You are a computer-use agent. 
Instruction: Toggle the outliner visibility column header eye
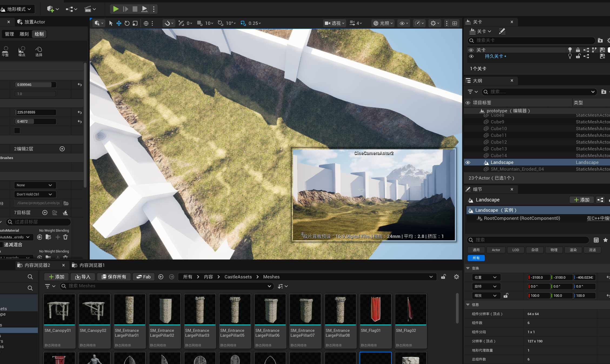tap(468, 103)
